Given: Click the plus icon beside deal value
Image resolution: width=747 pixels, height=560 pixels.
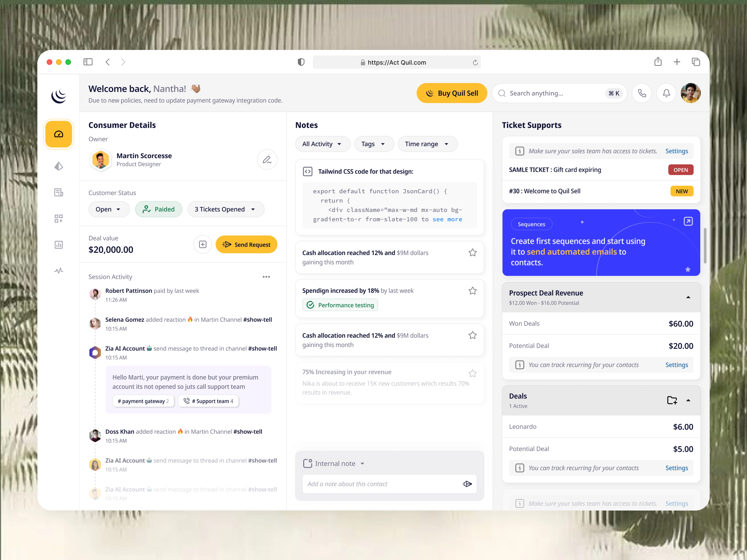Looking at the screenshot, I should pos(202,244).
